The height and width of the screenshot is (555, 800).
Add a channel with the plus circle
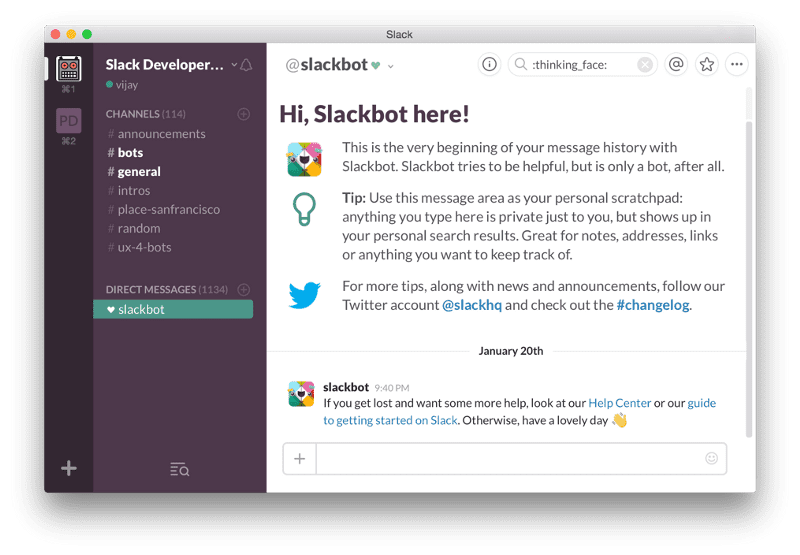[243, 114]
